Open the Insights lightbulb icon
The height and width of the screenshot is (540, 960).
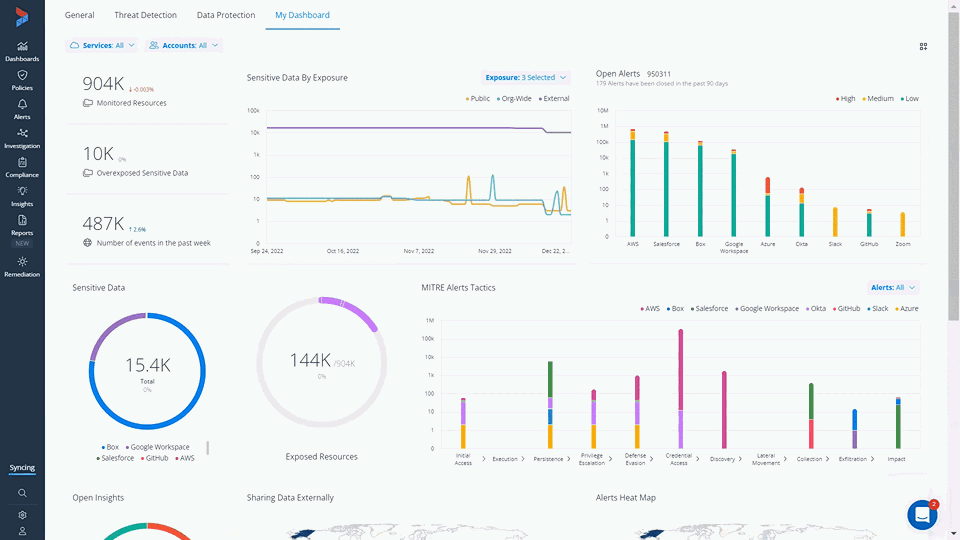click(22, 196)
